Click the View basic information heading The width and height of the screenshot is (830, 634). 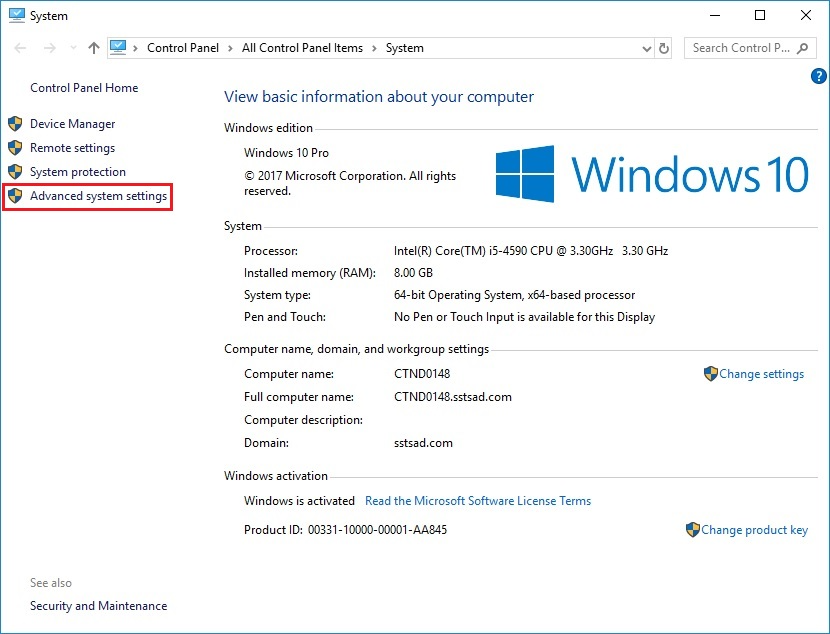pyautogui.click(x=378, y=97)
